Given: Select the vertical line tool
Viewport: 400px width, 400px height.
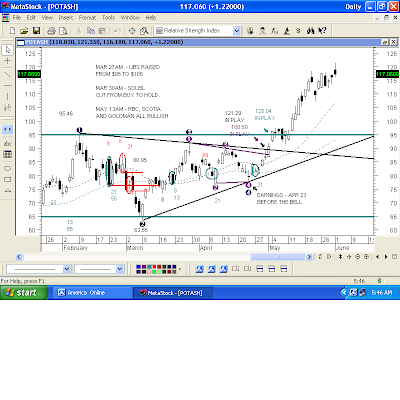Looking at the screenshot, I should coord(8,96).
